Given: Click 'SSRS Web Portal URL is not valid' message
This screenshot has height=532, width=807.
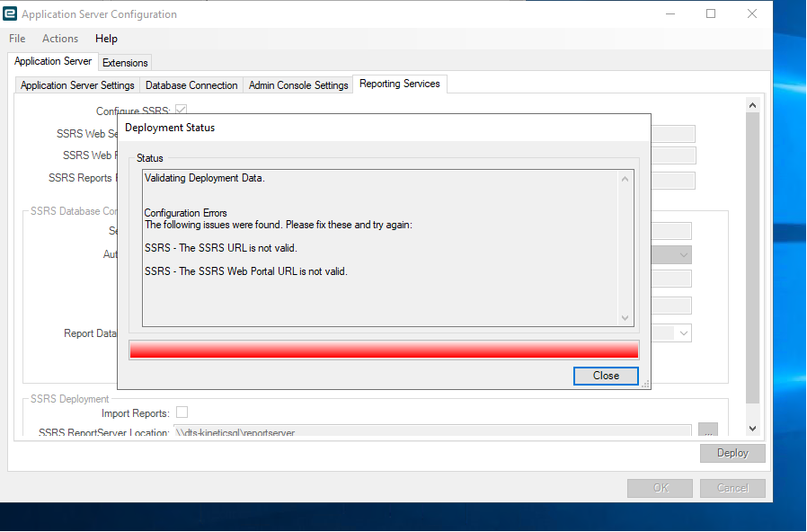Looking at the screenshot, I should point(246,271).
